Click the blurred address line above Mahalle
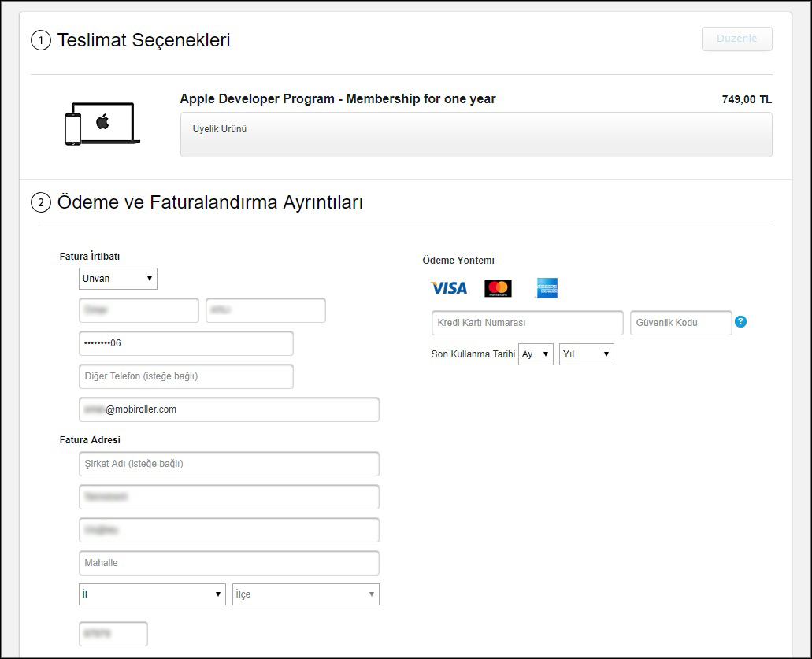The image size is (812, 659). click(229, 530)
